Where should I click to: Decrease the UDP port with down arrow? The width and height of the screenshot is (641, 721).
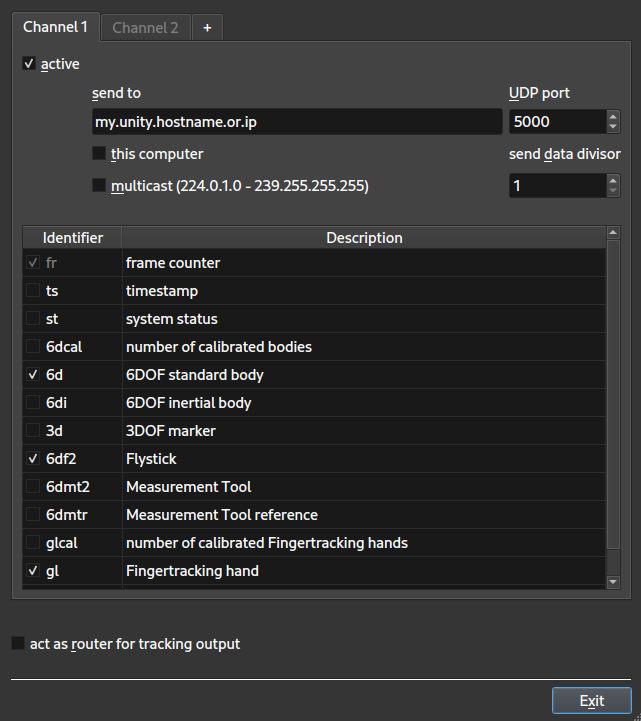pos(613,127)
